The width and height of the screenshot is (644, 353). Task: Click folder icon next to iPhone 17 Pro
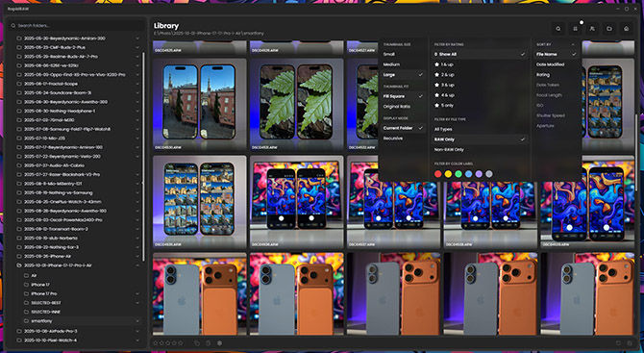(26, 293)
